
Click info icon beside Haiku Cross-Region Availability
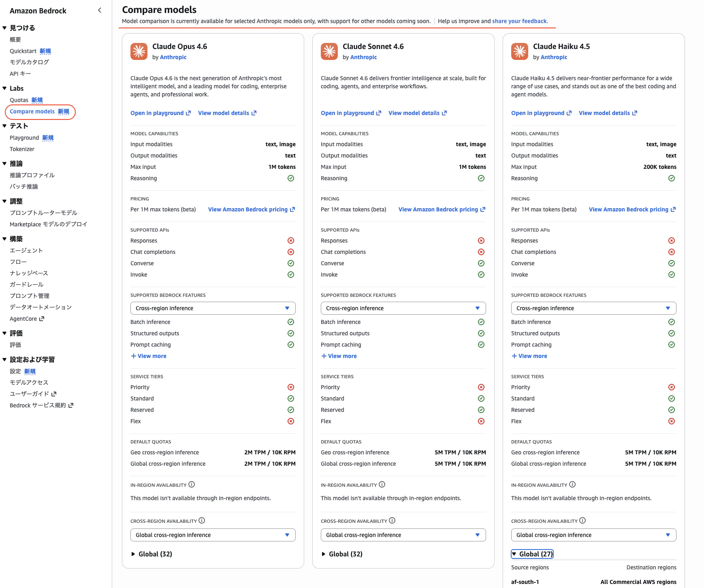coord(583,520)
